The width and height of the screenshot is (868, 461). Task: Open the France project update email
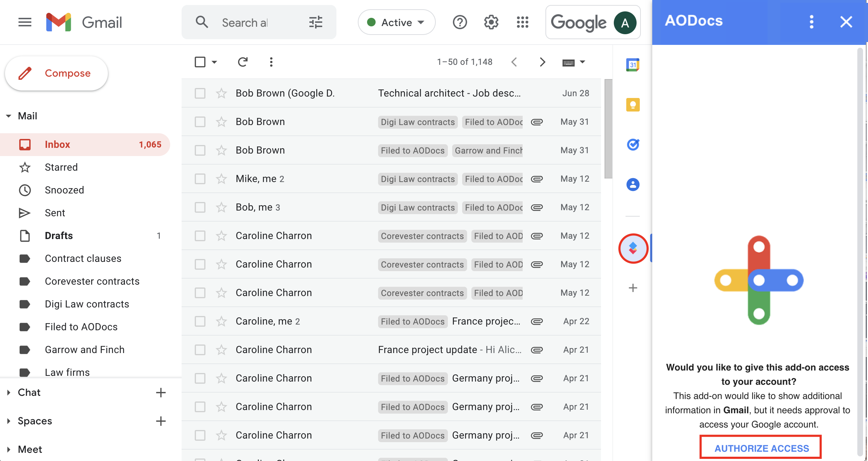point(391,350)
